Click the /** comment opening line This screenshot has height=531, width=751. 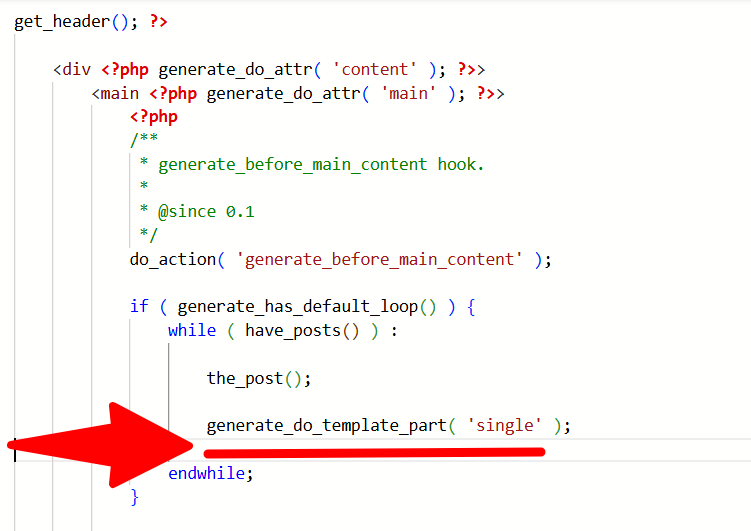(x=144, y=139)
